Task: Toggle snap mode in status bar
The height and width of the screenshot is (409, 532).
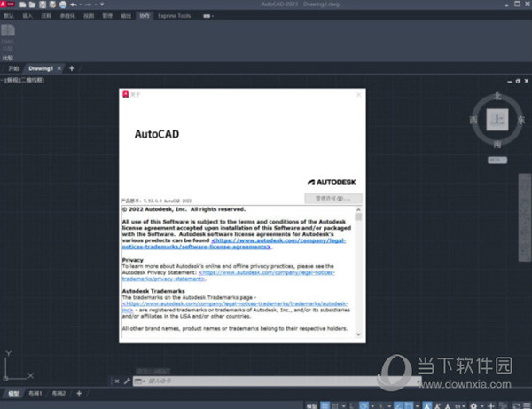Action: point(335,405)
